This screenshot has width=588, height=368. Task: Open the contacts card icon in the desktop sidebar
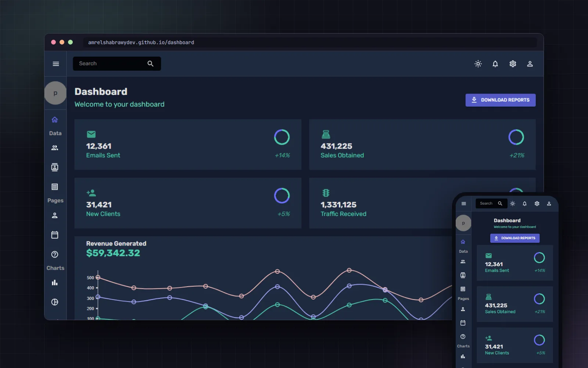click(55, 167)
